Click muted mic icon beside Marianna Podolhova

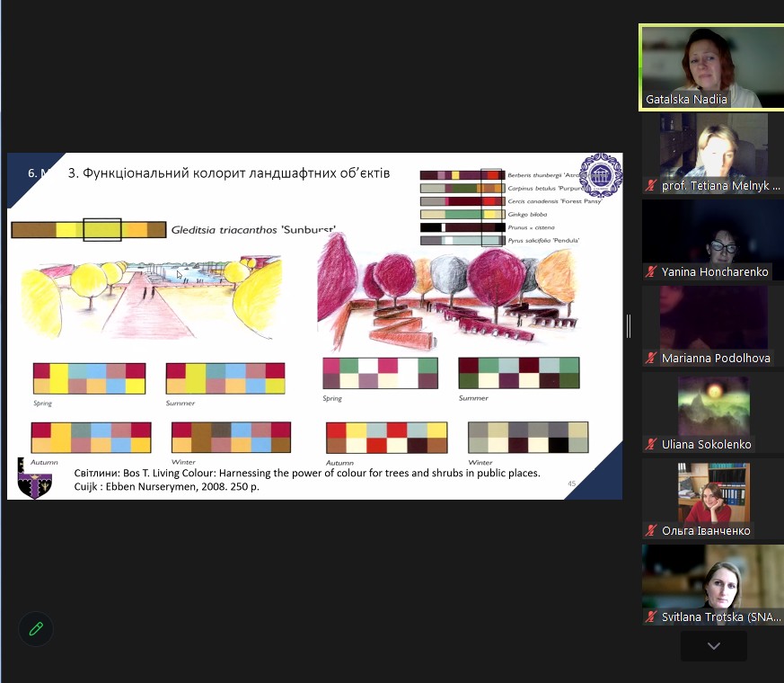(652, 358)
